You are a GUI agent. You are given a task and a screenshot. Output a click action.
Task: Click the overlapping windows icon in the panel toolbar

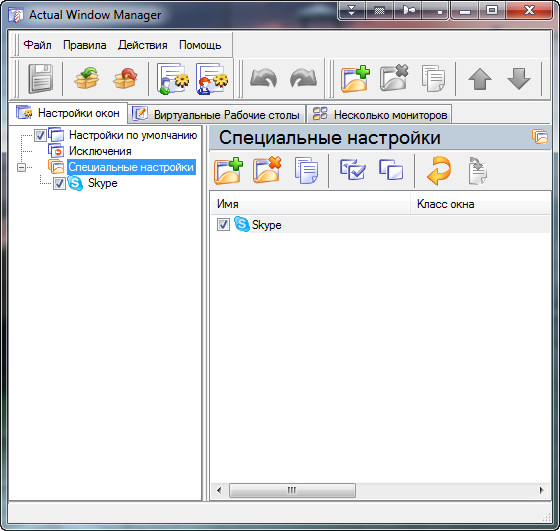click(x=391, y=170)
